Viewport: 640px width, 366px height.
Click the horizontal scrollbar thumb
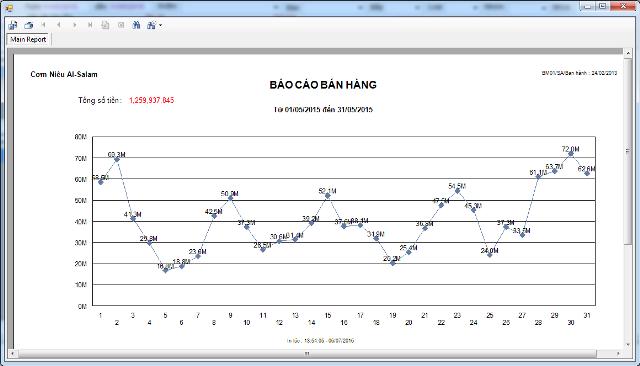coord(307,353)
